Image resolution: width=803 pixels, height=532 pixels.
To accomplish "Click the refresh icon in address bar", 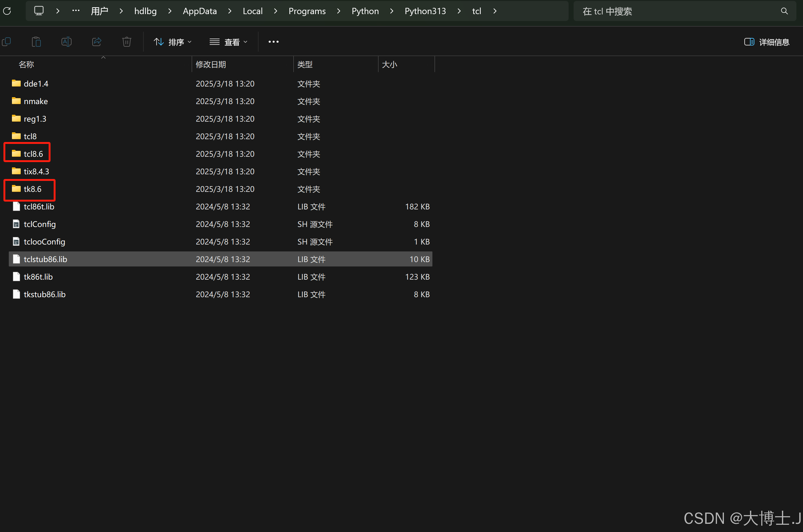I will tap(7, 11).
